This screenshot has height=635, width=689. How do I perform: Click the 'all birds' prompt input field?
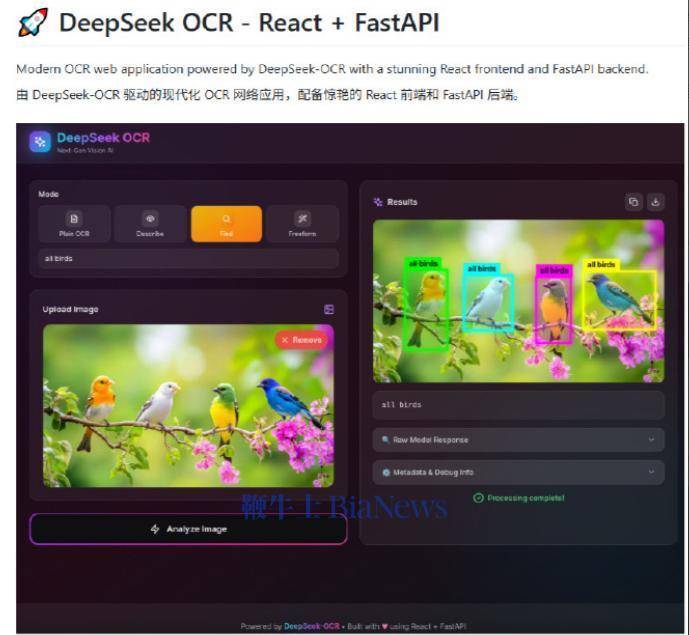point(188,259)
